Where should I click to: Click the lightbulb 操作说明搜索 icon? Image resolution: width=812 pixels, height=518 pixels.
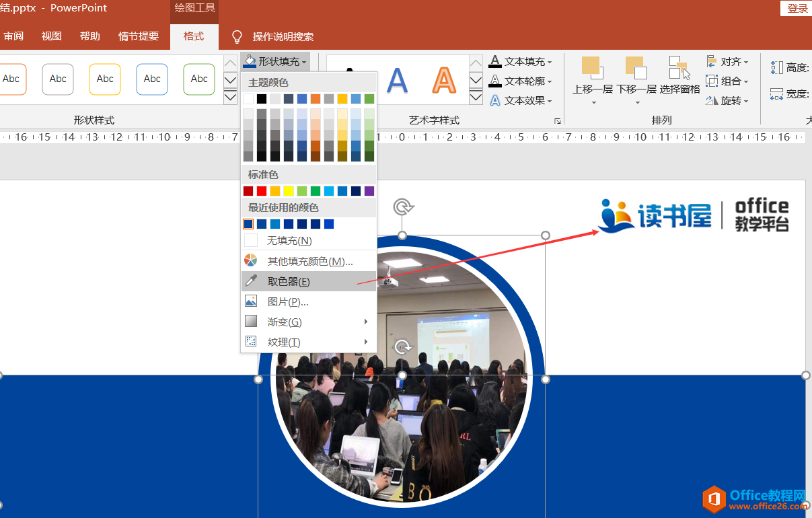click(x=237, y=36)
